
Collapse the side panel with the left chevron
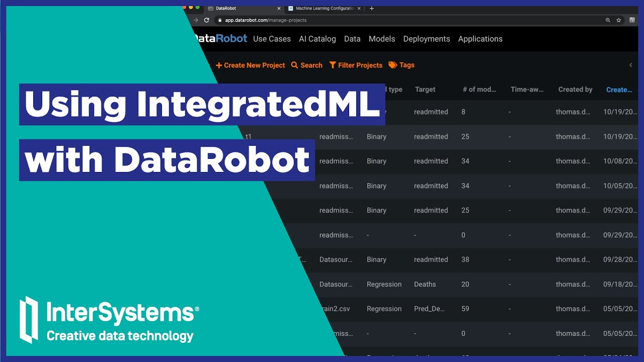(631, 65)
